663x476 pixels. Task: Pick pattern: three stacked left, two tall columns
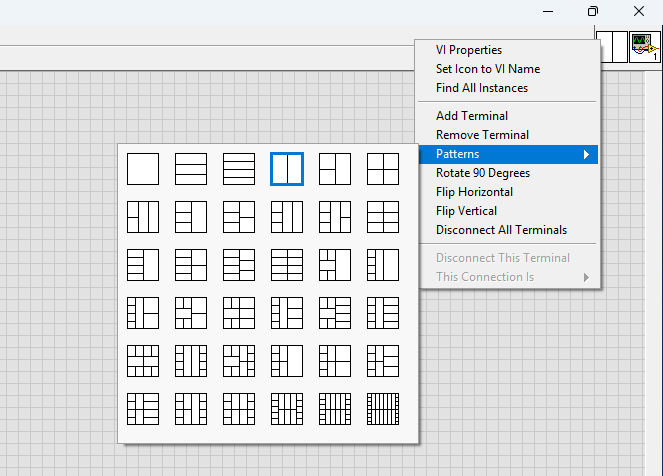(x=287, y=217)
